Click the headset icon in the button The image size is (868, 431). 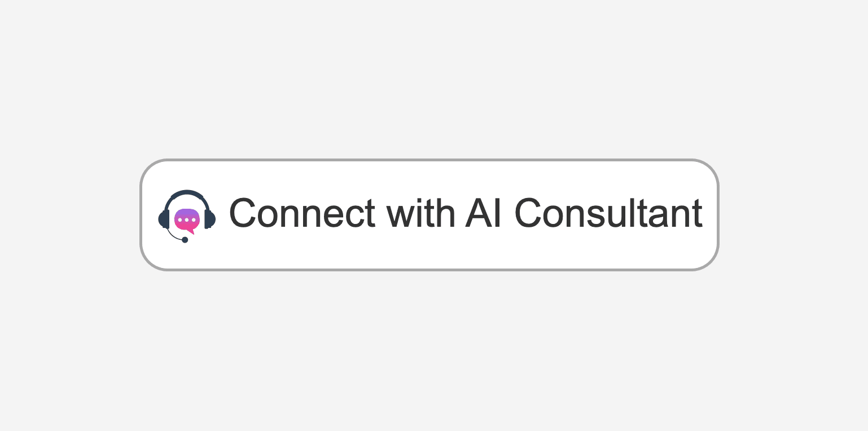187,215
